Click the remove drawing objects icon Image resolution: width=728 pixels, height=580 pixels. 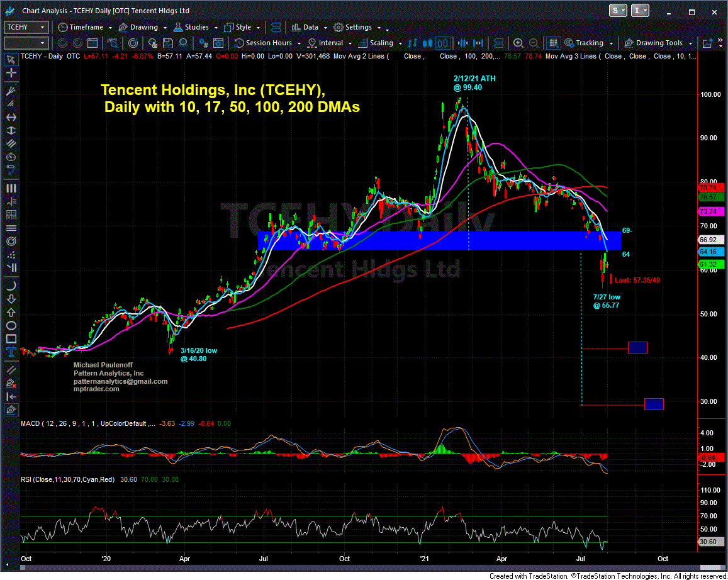pyautogui.click(x=11, y=383)
